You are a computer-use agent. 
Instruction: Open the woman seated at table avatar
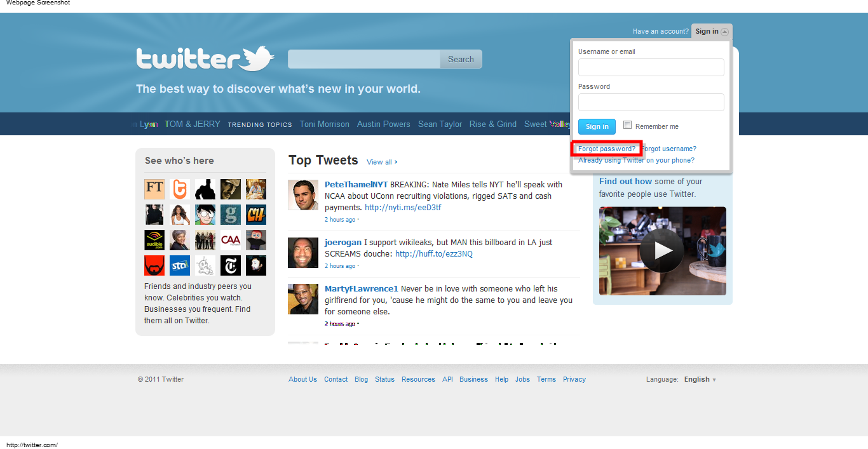click(x=256, y=189)
